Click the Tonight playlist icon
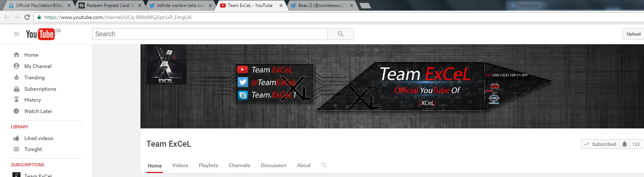The image size is (644, 177). pos(16,149)
